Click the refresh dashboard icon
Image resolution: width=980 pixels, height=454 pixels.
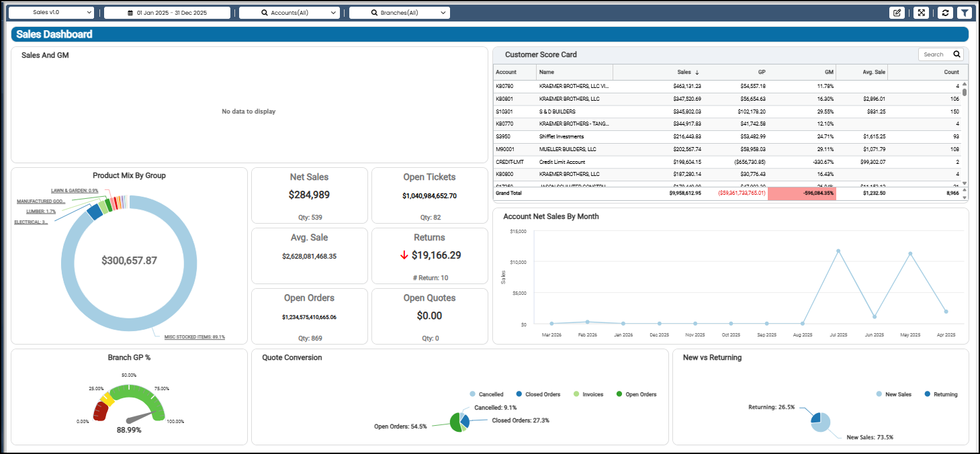click(x=946, y=13)
